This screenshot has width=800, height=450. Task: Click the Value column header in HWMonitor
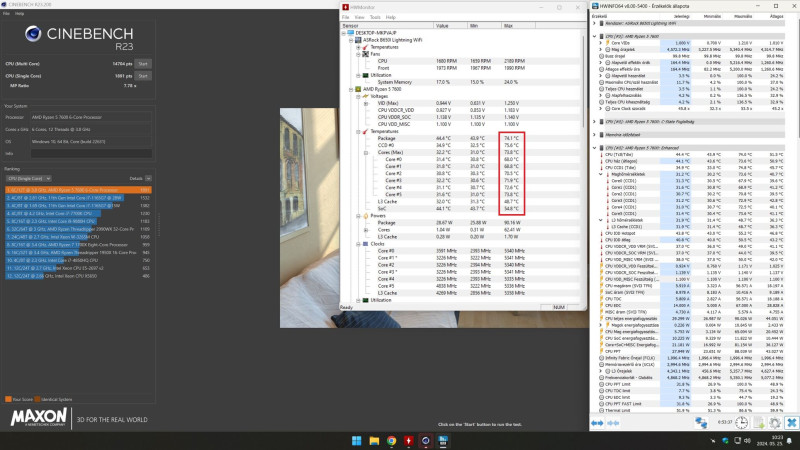[x=449, y=26]
